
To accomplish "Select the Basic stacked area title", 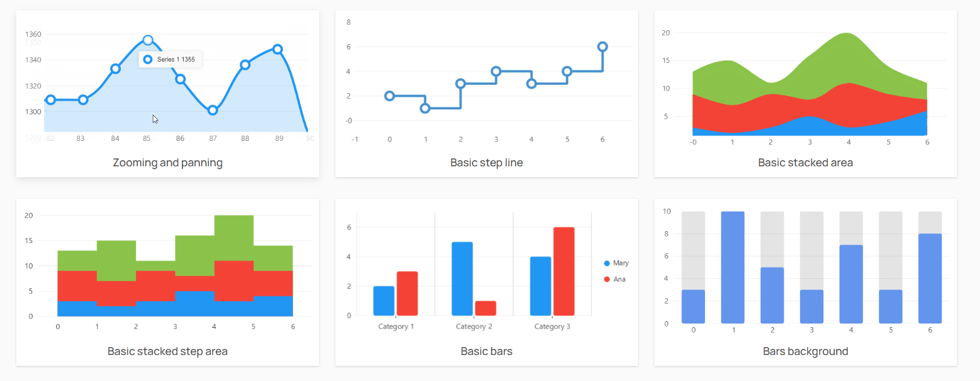I will pyautogui.click(x=805, y=163).
